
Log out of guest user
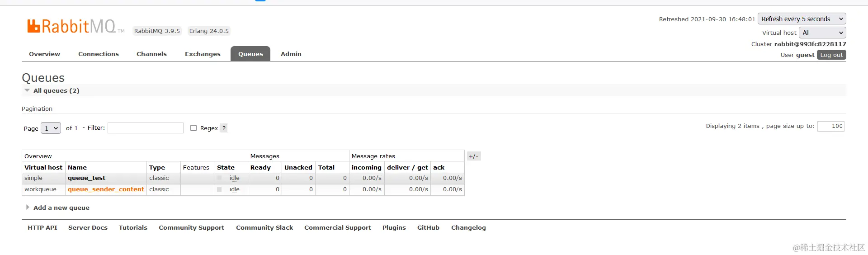pyautogui.click(x=831, y=55)
